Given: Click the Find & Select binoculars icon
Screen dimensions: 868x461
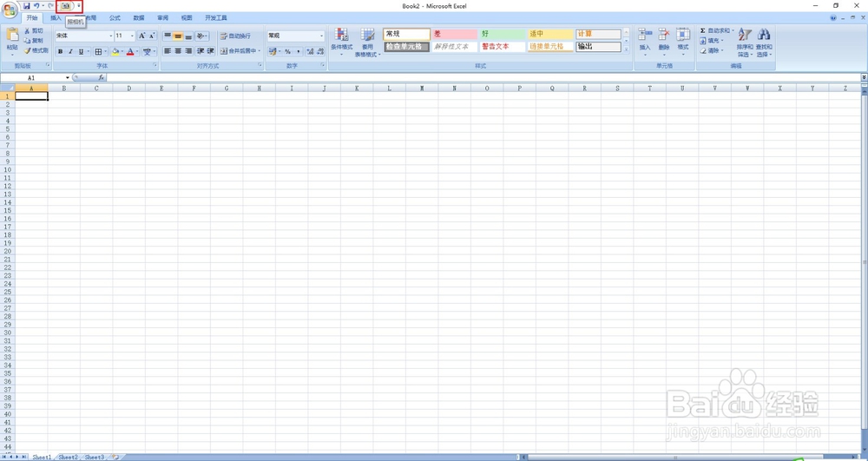Looking at the screenshot, I should [x=764, y=35].
